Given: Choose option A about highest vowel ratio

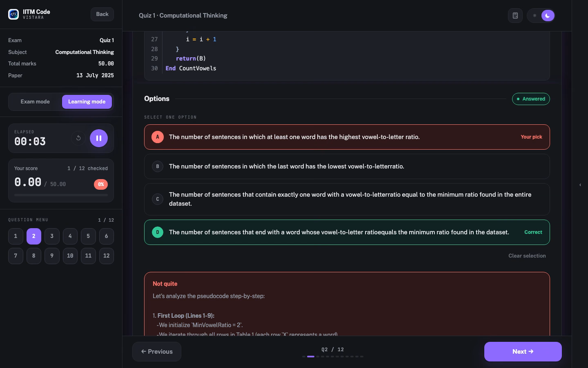Looking at the screenshot, I should [x=347, y=137].
